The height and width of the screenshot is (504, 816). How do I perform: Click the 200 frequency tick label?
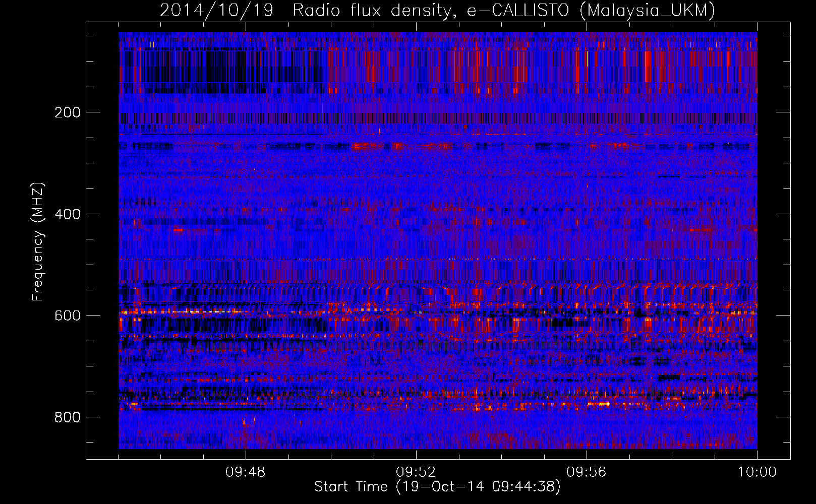point(68,112)
